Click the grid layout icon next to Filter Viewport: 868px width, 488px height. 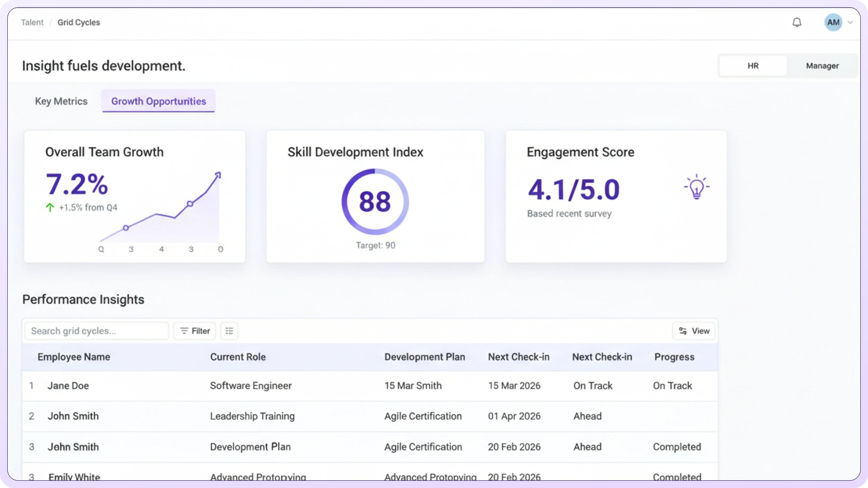click(229, 331)
